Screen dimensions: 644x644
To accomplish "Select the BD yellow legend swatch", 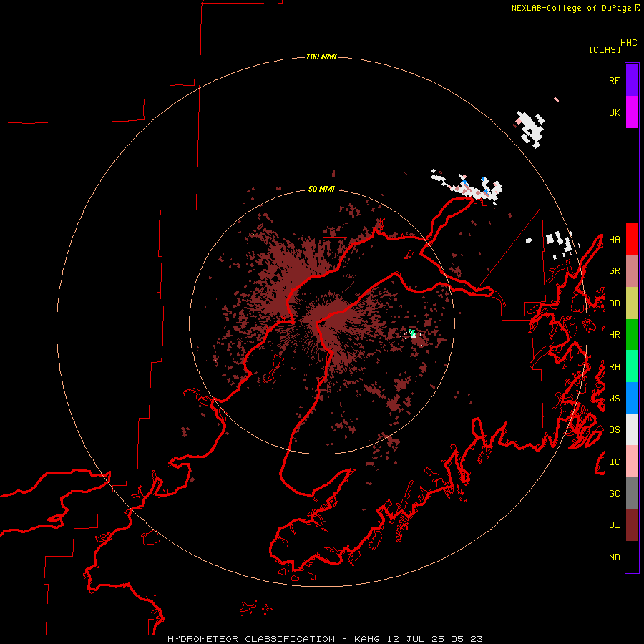I will [632, 303].
